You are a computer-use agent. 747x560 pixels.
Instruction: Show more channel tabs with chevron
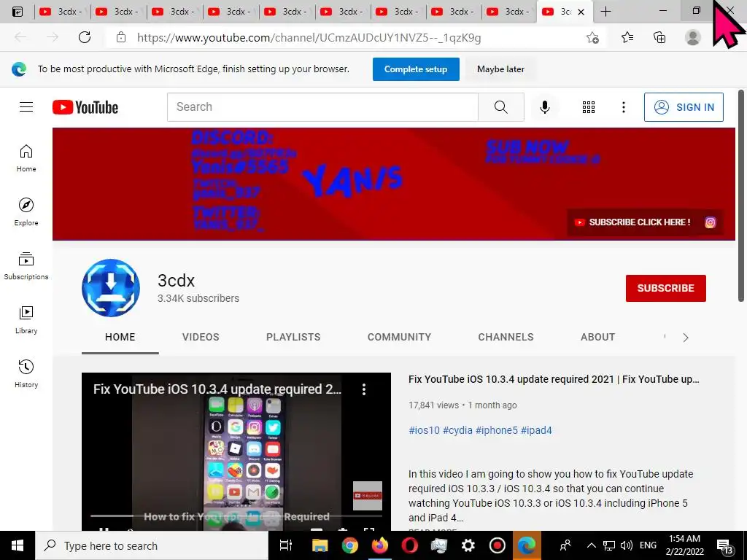[x=686, y=338]
